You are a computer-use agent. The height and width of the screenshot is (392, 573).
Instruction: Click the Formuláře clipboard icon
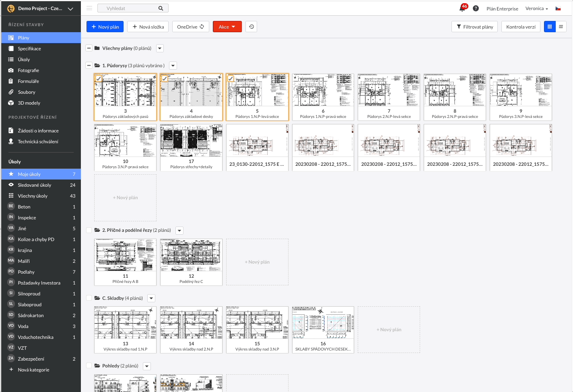(11, 81)
